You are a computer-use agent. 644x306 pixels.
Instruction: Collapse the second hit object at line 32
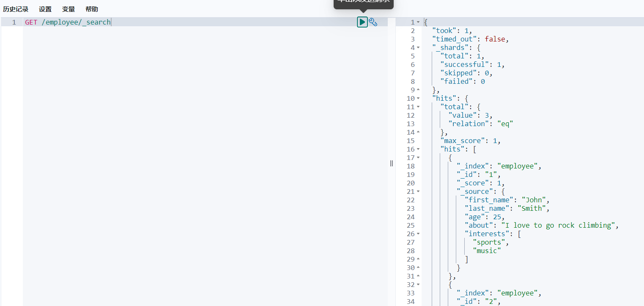pyautogui.click(x=418, y=284)
